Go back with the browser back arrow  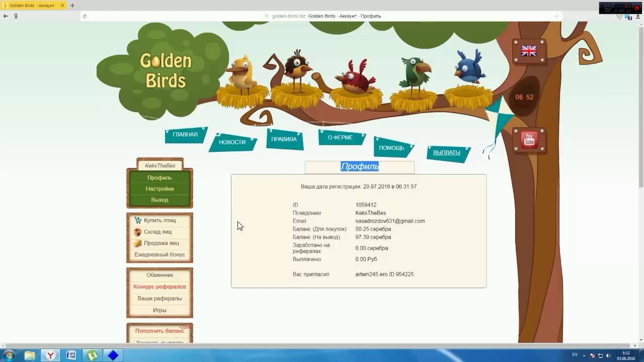pos(6,16)
